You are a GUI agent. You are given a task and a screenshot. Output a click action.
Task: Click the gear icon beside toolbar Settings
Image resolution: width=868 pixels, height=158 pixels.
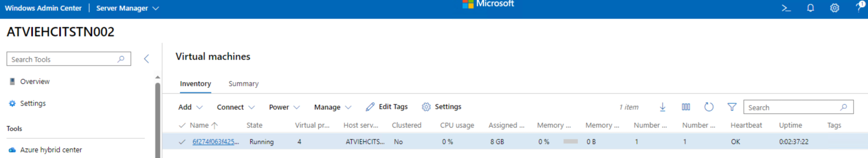426,107
